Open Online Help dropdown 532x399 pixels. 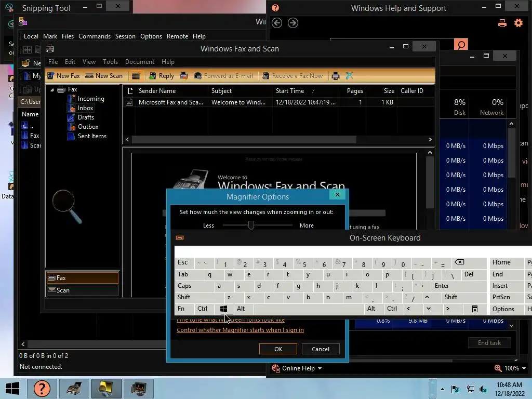pos(297,368)
